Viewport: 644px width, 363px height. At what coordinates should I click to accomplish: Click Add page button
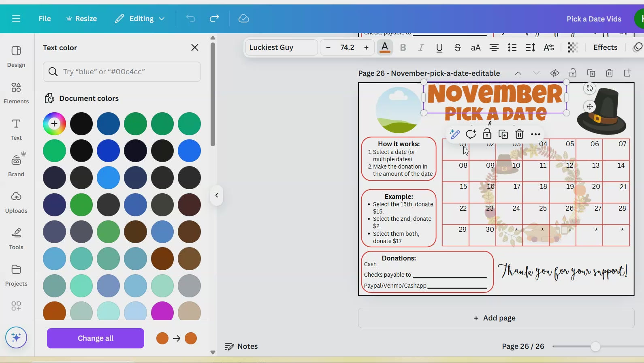pos(496,318)
